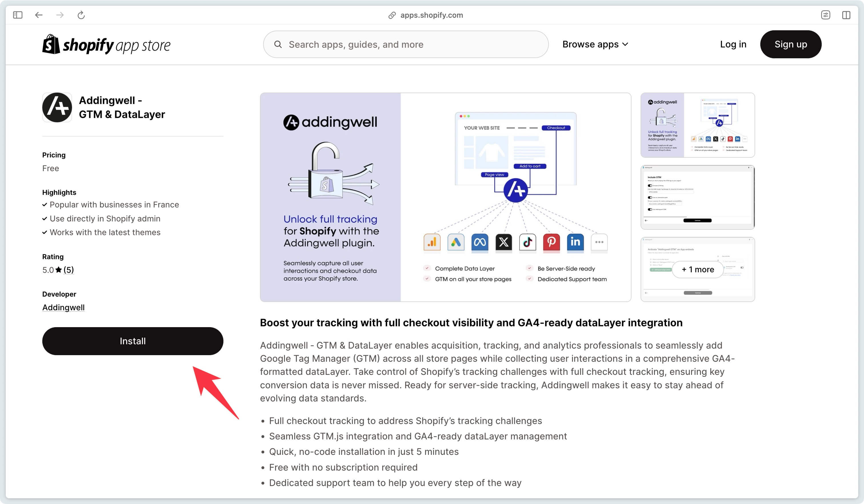Open the Addingwell developer link
This screenshot has height=504, width=864.
[63, 307]
